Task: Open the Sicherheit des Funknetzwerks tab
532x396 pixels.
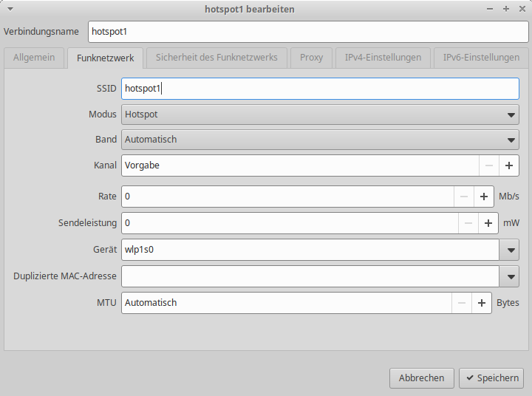Action: (x=216, y=58)
